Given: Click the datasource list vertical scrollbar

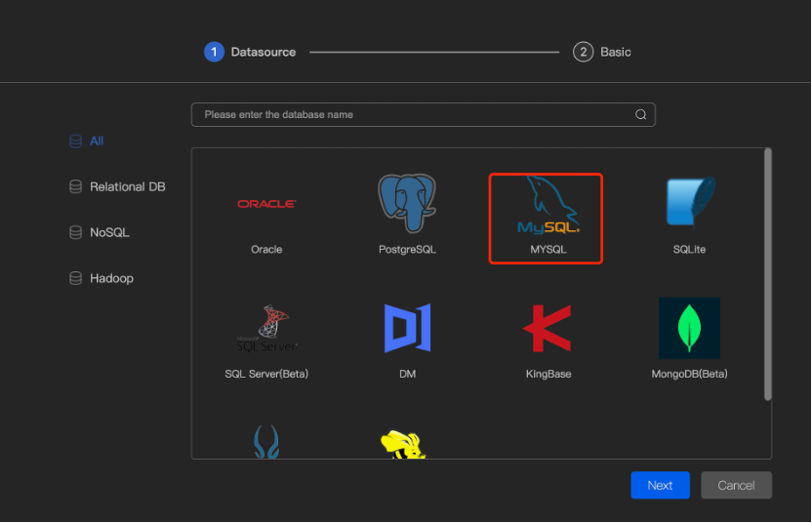Looking at the screenshot, I should (x=767, y=273).
